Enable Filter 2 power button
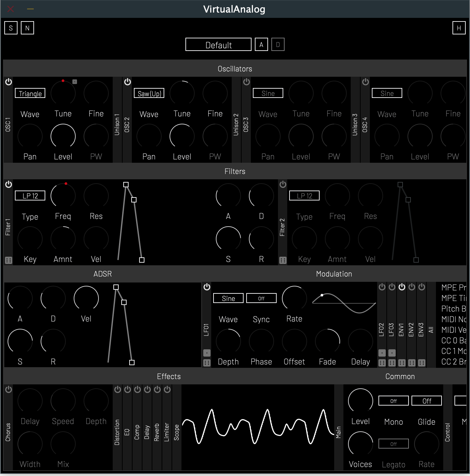 pyautogui.click(x=283, y=184)
